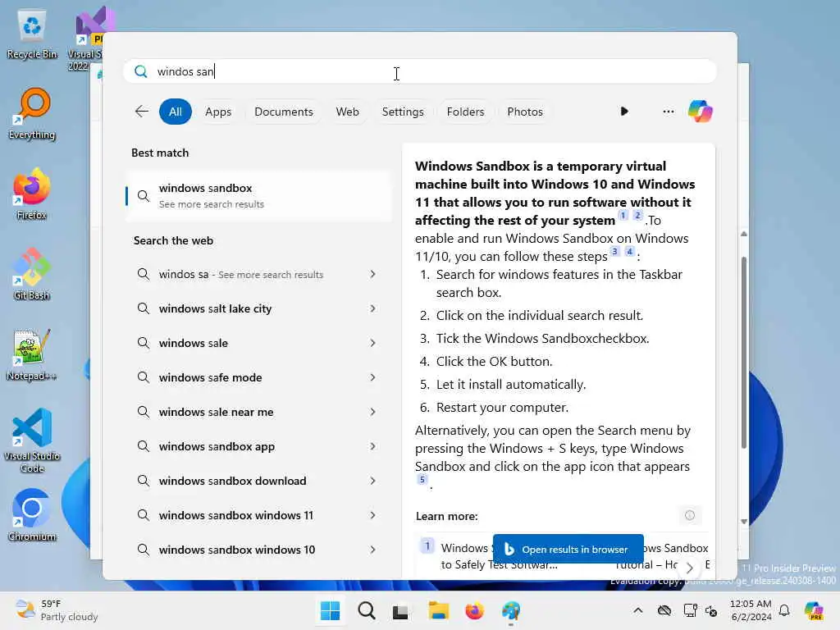Select Notepad++ desktop shortcut
Image resolution: width=840 pixels, height=630 pixels.
32,354
